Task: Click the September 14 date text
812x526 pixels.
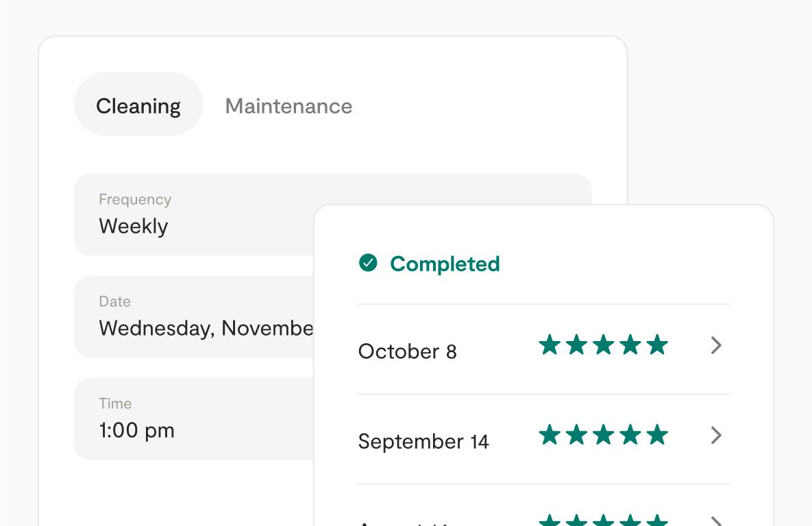Action: tap(423, 441)
